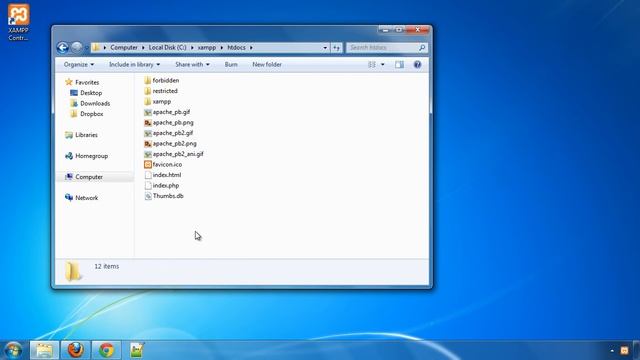Image resolution: width=640 pixels, height=360 pixels.
Task: Select Favorites in the navigation pane
Action: 87,82
